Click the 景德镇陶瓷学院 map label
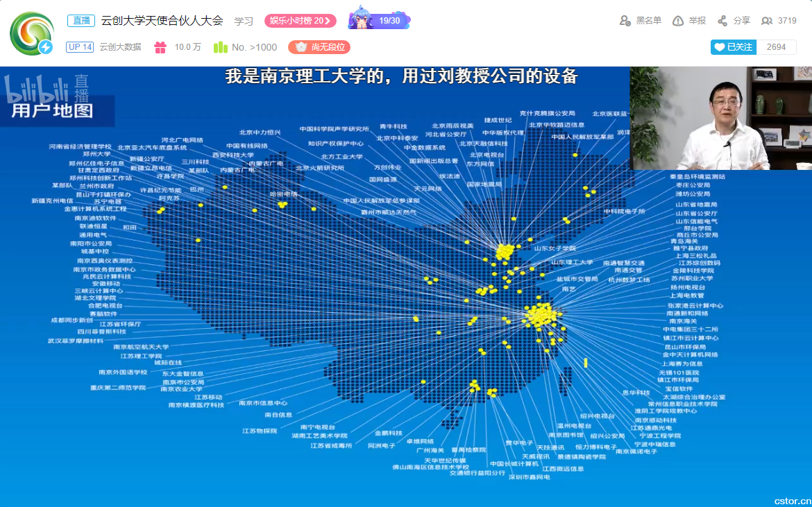This screenshot has width=812, height=507. pyautogui.click(x=582, y=457)
